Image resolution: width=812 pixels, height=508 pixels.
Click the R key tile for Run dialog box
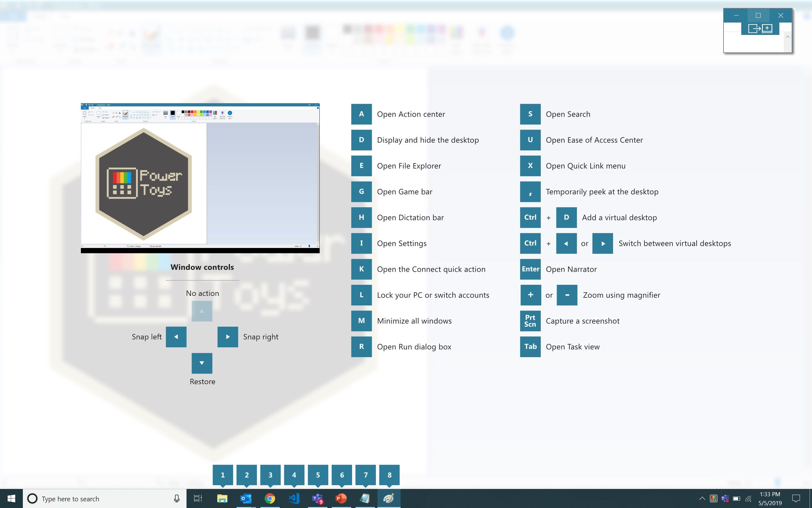pyautogui.click(x=361, y=347)
